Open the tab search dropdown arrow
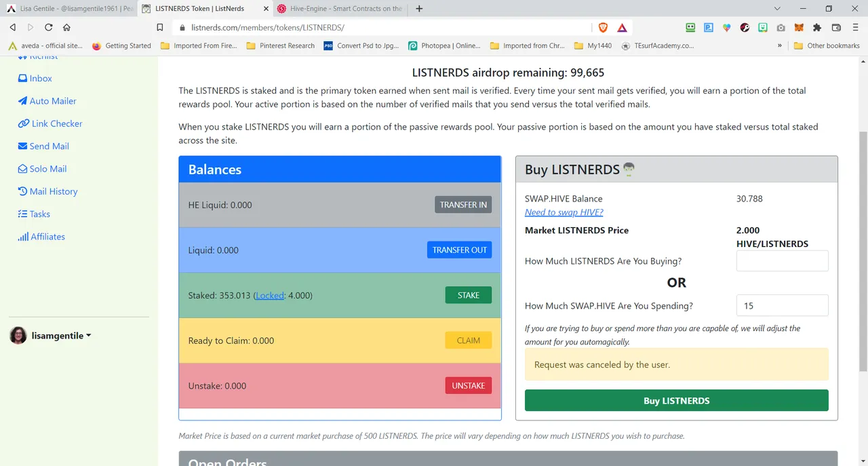 (777, 9)
